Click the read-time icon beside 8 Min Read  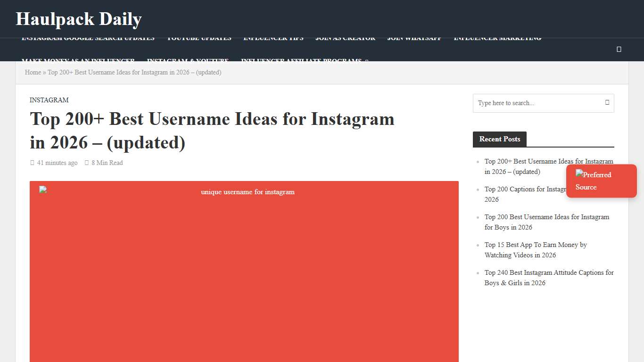coord(87,162)
